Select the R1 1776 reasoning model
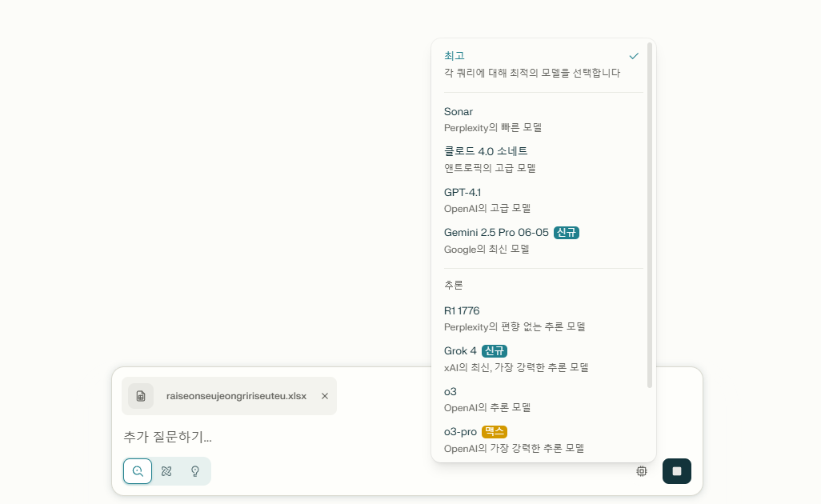821x504 pixels. (543, 318)
